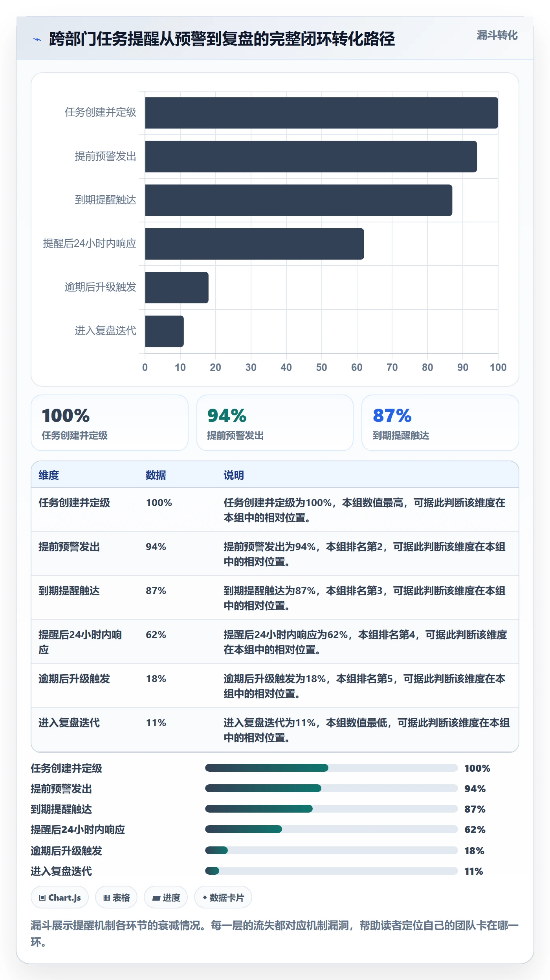The image size is (550, 980).
Task: Select the 94% cell in the table
Action: pos(156,547)
